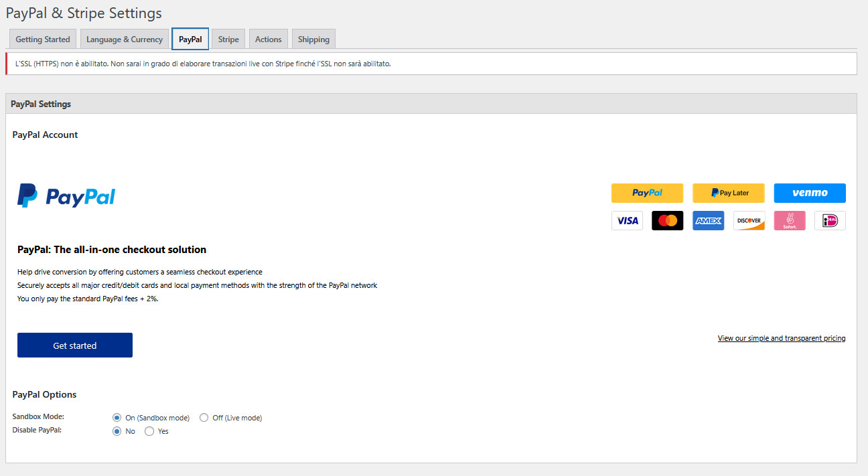Image resolution: width=868 pixels, height=476 pixels.
Task: Click the Get started button
Action: [x=74, y=345]
